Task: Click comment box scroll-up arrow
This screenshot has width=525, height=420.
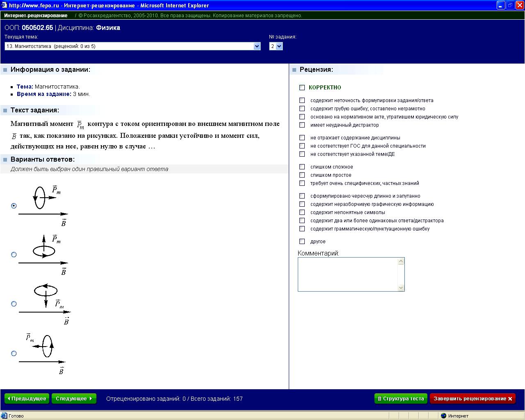Action: point(401,261)
